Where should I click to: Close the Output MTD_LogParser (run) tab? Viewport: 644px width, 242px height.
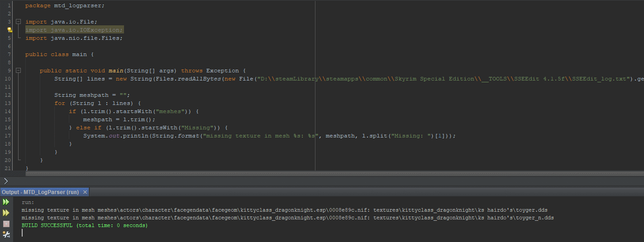(84, 192)
